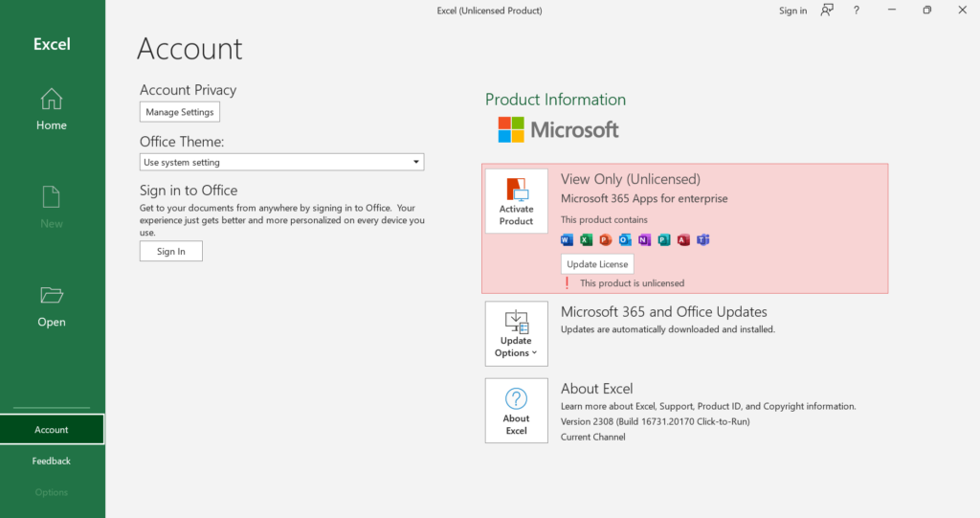
Task: Click the Account Privacy heading
Action: click(x=189, y=90)
